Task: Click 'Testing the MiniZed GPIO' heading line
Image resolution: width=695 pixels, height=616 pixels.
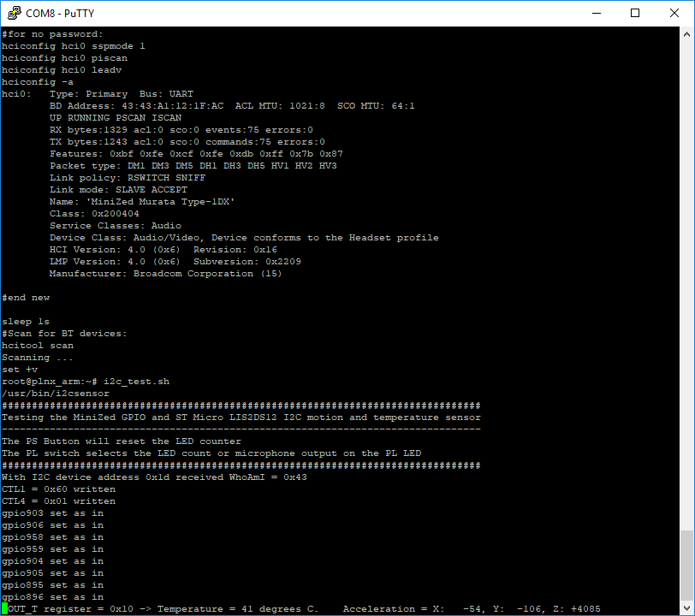Action: click(241, 417)
